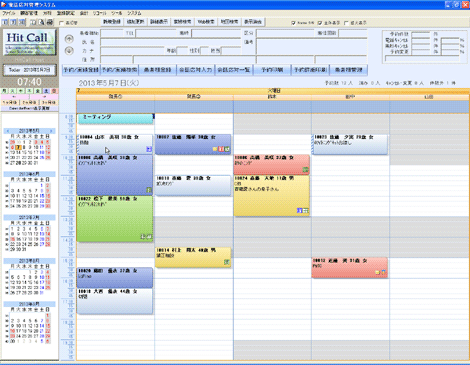Click the 会話応対一覧 button
Image resolution: width=470 pixels, height=365 pixels.
tap(234, 70)
